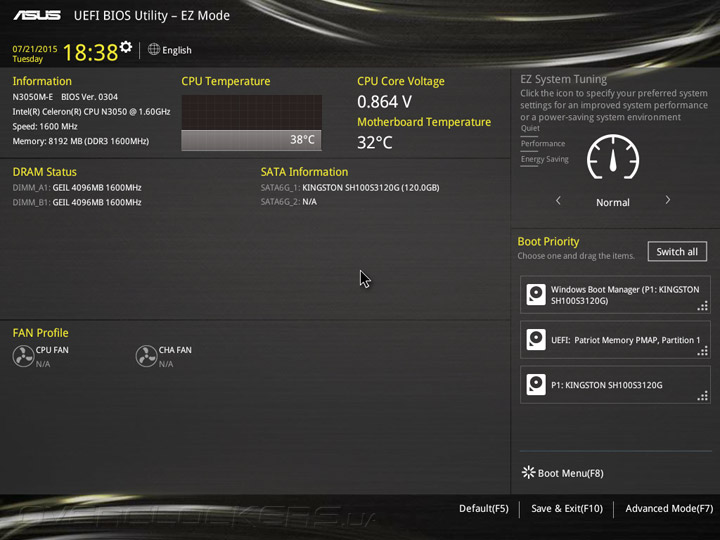Viewport: 720px width, 540px height.
Task: Click the Boot Priority heading
Action: (x=548, y=242)
